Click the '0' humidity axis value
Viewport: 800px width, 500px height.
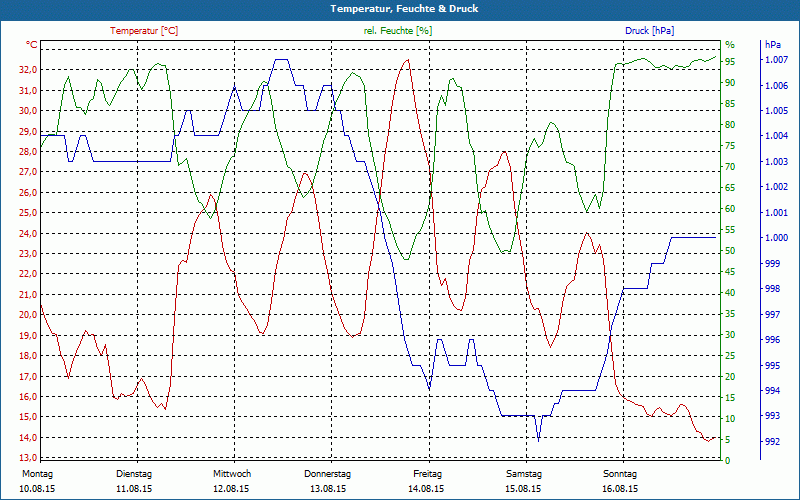728,461
